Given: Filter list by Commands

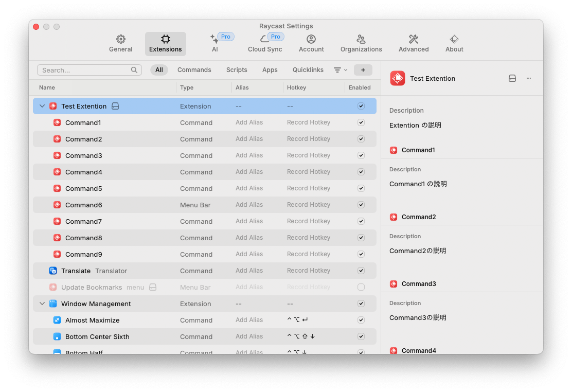Looking at the screenshot, I should (194, 70).
